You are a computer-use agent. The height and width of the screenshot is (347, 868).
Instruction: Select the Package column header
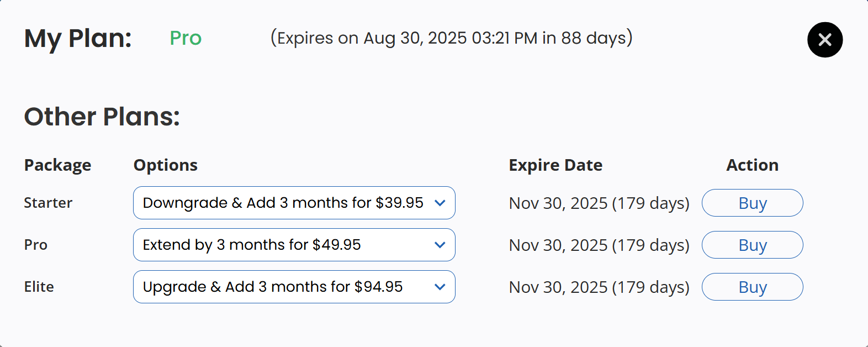57,165
